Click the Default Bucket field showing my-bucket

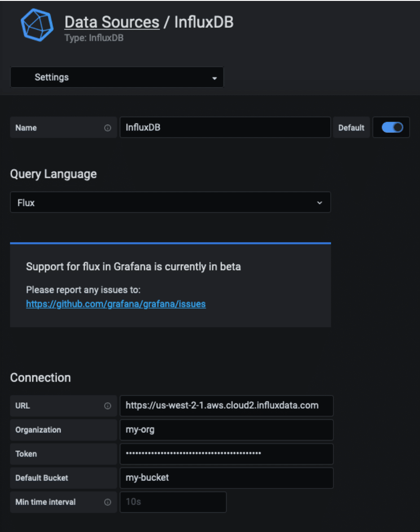pos(227,478)
